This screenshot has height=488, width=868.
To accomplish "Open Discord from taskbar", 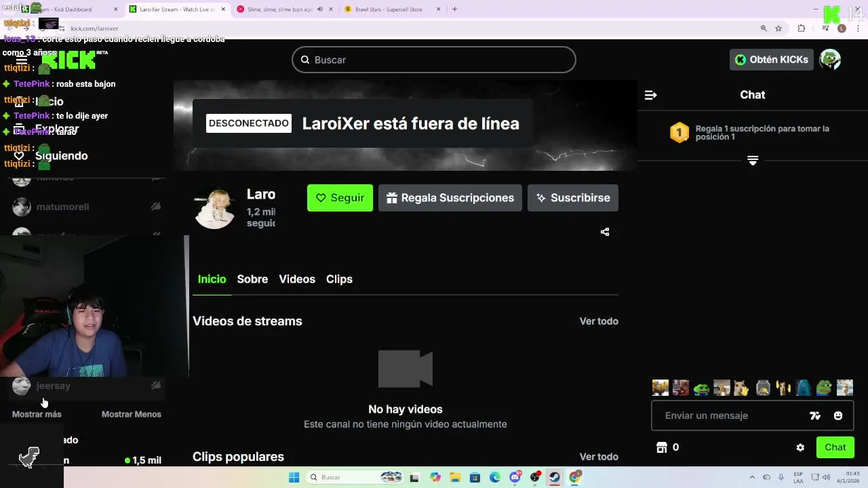I will coord(515,477).
